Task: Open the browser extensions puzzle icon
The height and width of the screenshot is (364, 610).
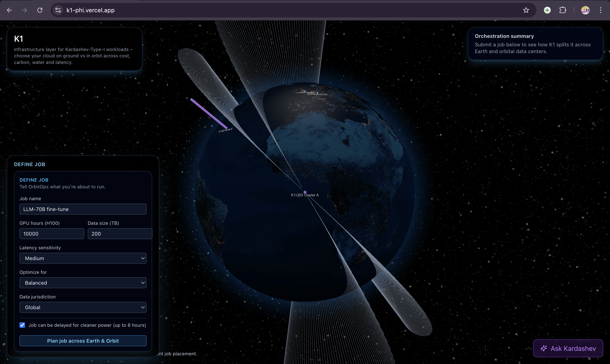Action: coord(563,10)
